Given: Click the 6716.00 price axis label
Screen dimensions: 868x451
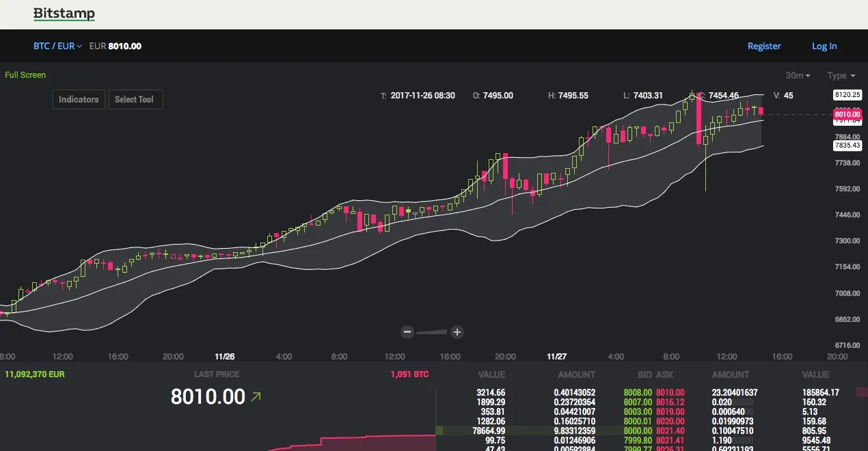Looking at the screenshot, I should pyautogui.click(x=847, y=345).
